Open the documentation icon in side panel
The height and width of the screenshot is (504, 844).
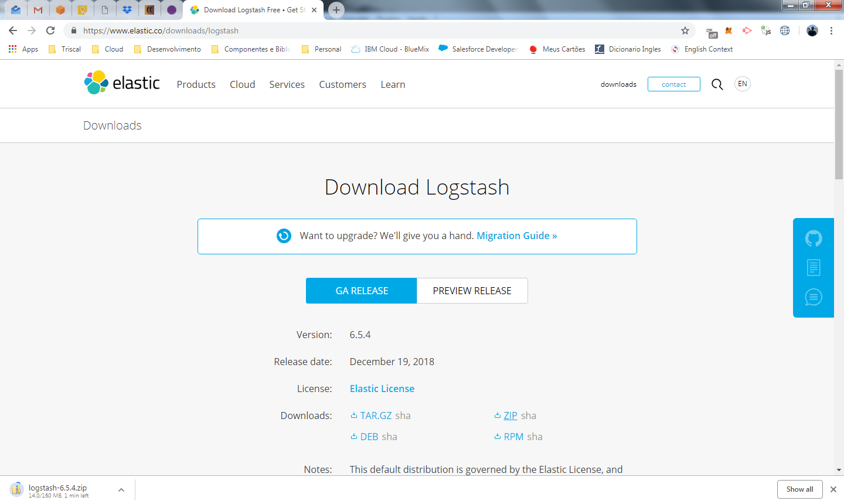click(x=814, y=268)
